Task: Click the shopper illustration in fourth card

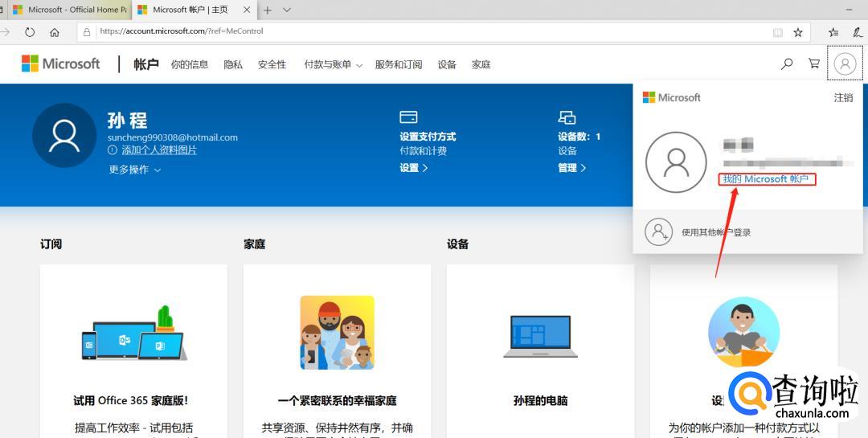Action: [743, 333]
